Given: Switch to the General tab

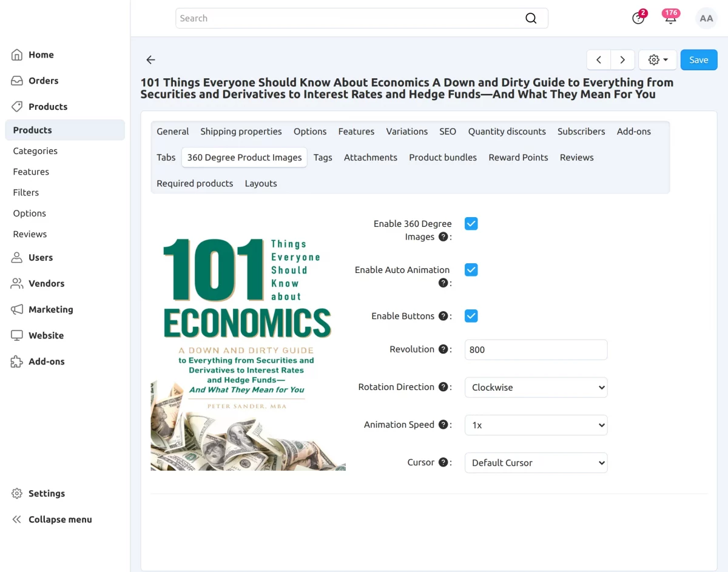Looking at the screenshot, I should click(173, 132).
